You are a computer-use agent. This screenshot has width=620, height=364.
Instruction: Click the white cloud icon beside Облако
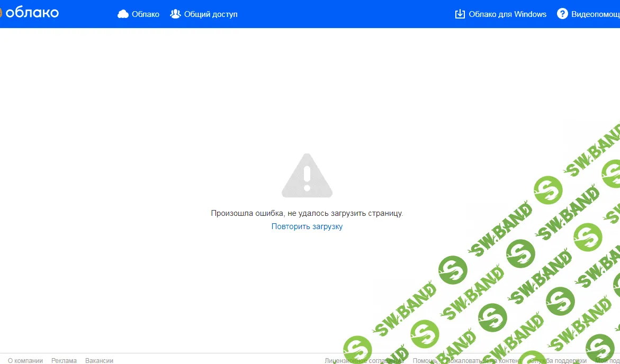point(123,14)
